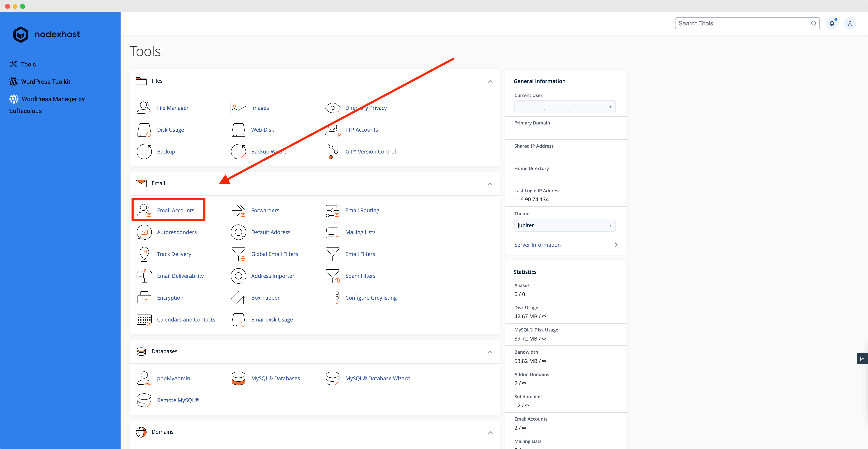Open the Email Disk Usage link
The height and width of the screenshot is (449, 868).
272,320
